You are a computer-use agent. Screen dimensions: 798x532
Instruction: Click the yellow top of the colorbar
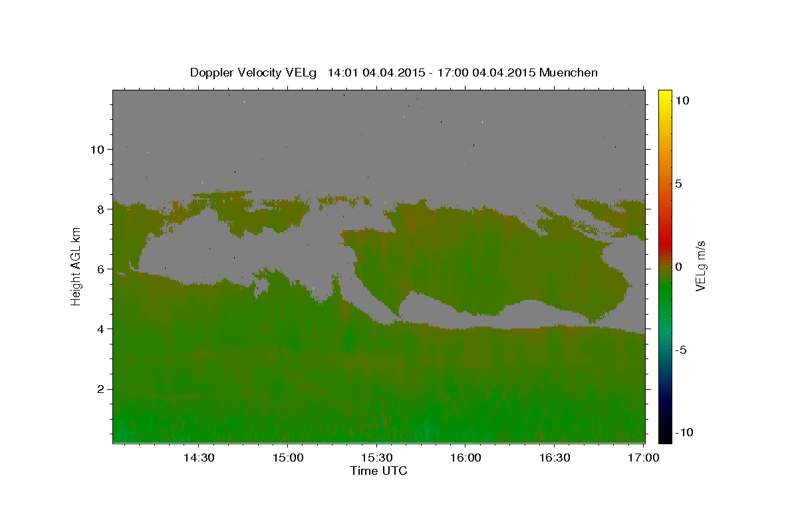(665, 94)
